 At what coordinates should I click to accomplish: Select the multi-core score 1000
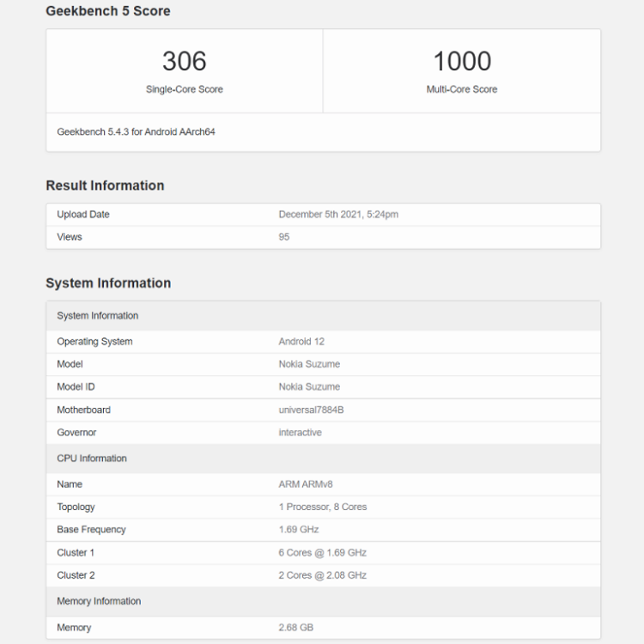point(462,61)
